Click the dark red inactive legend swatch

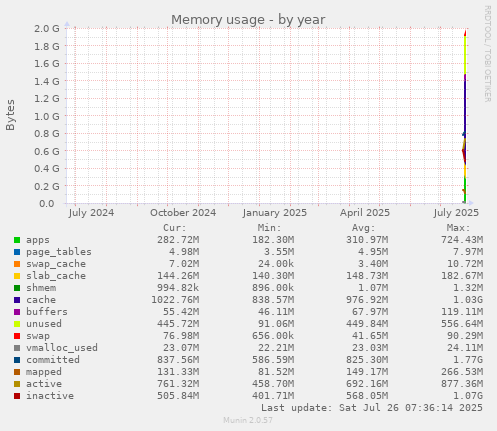(17, 396)
